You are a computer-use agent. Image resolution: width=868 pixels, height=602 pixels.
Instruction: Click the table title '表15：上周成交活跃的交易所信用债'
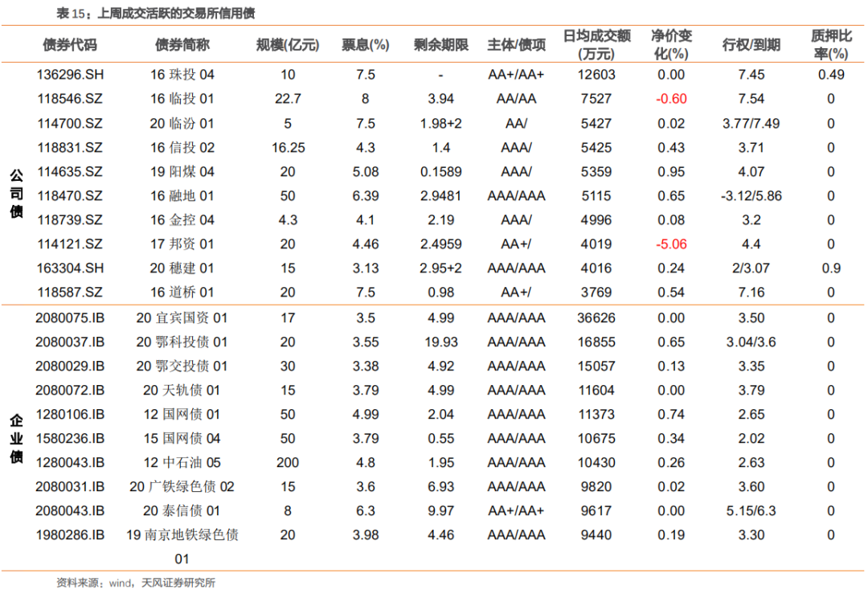[156, 14]
